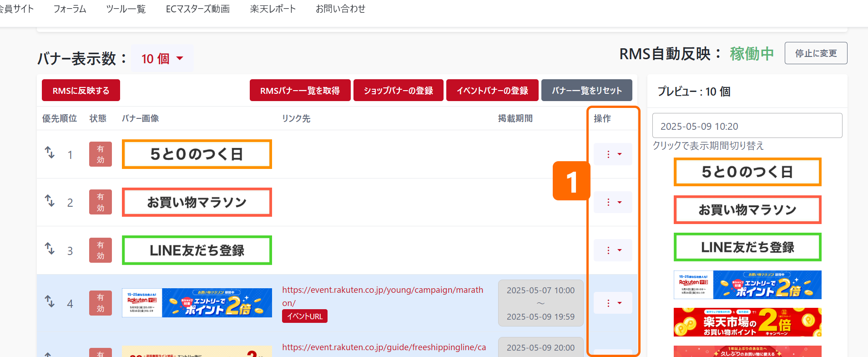Click 楽天市場のお買い物ポイント2倍 preview banner

(x=747, y=322)
